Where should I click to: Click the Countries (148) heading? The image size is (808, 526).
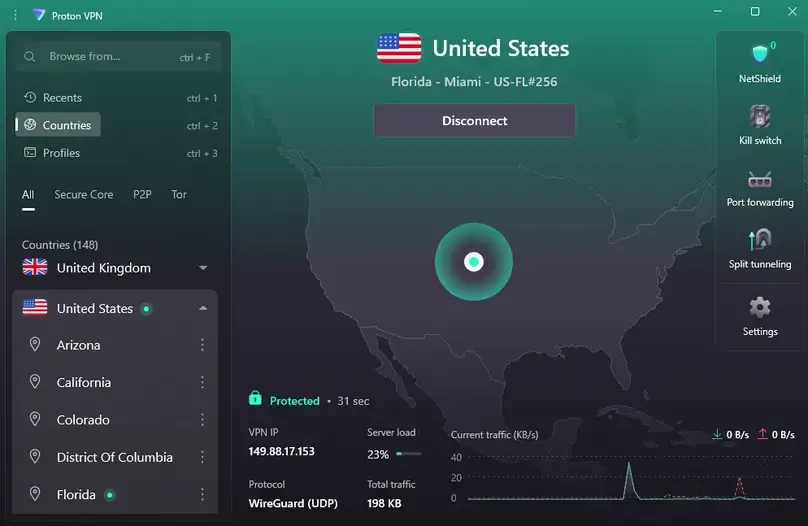[x=60, y=245]
